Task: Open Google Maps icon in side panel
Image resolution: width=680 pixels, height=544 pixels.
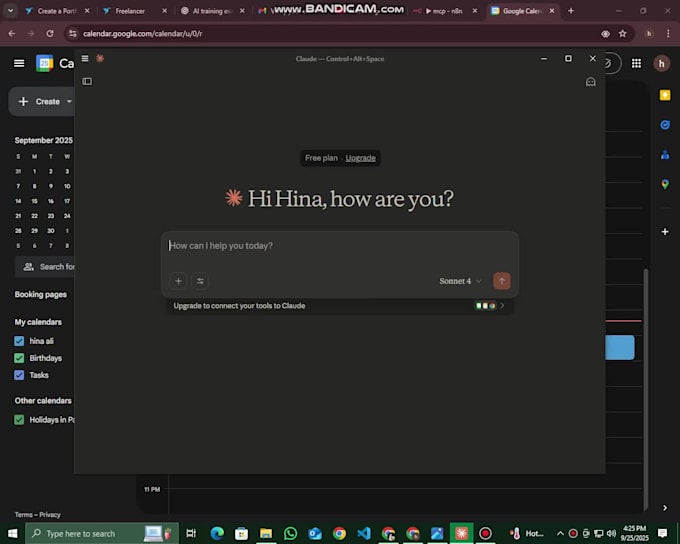Action: click(665, 184)
